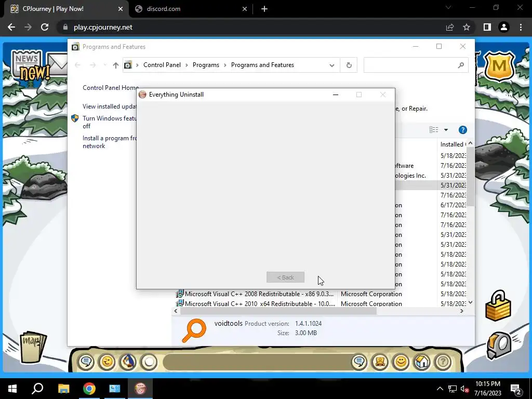Open Chrome tab search chevron
This screenshot has width=532, height=399.
coord(448,7)
